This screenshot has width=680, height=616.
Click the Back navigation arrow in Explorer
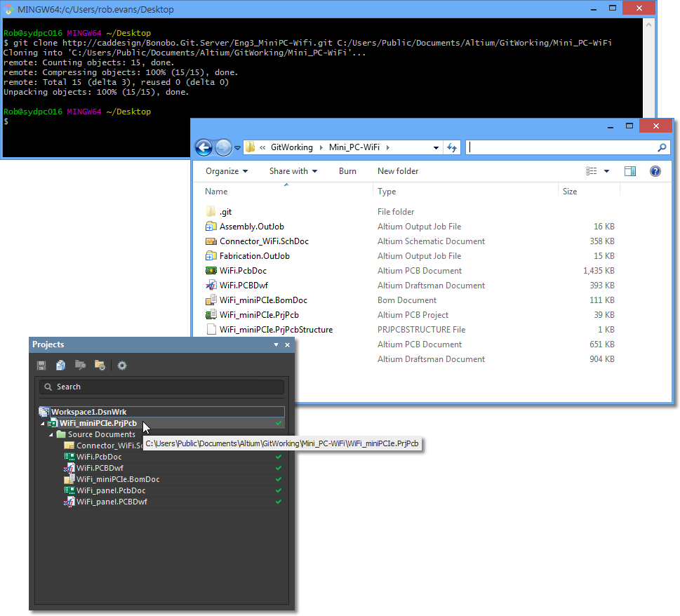click(x=204, y=147)
